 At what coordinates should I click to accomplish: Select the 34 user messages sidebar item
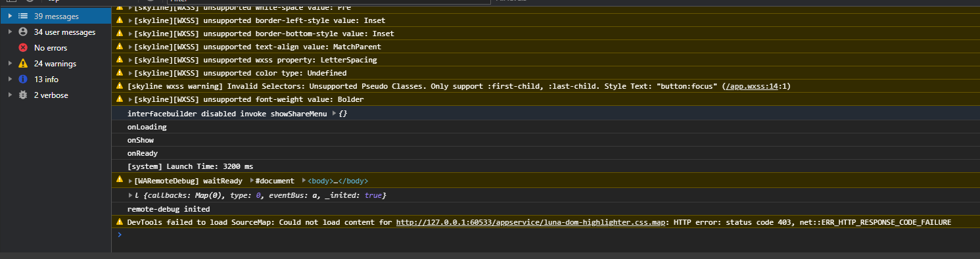[55, 32]
